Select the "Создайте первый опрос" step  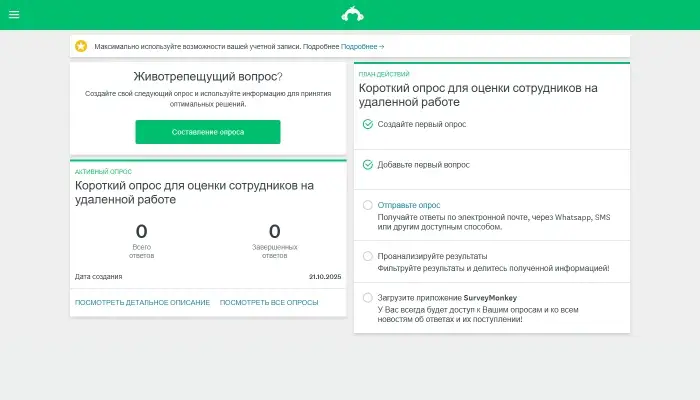[421, 124]
